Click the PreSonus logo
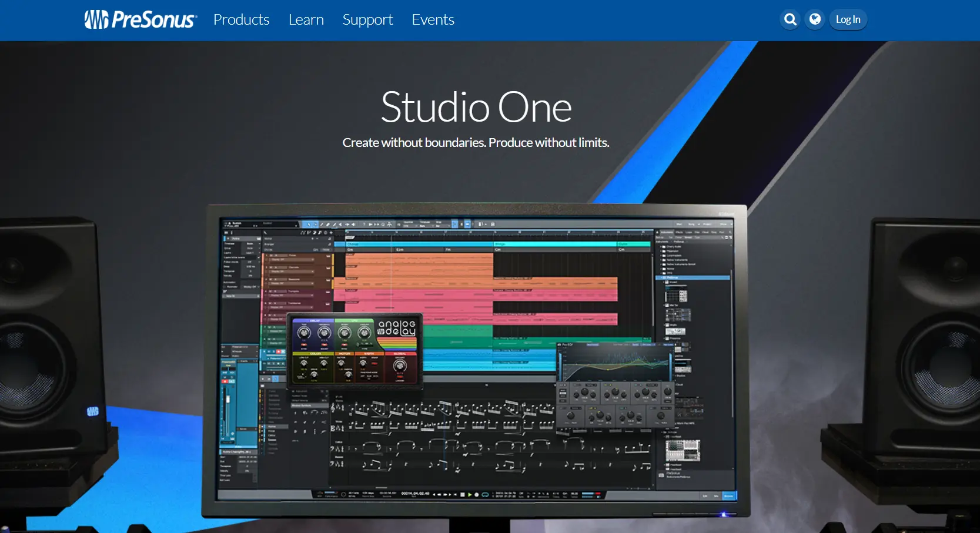Image resolution: width=980 pixels, height=533 pixels. click(141, 19)
